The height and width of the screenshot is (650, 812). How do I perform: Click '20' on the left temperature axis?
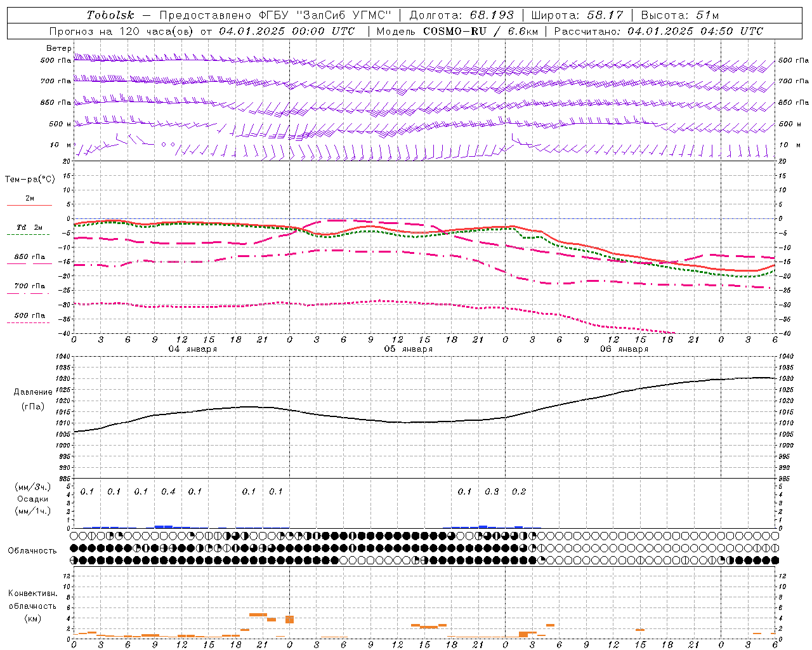67,161
